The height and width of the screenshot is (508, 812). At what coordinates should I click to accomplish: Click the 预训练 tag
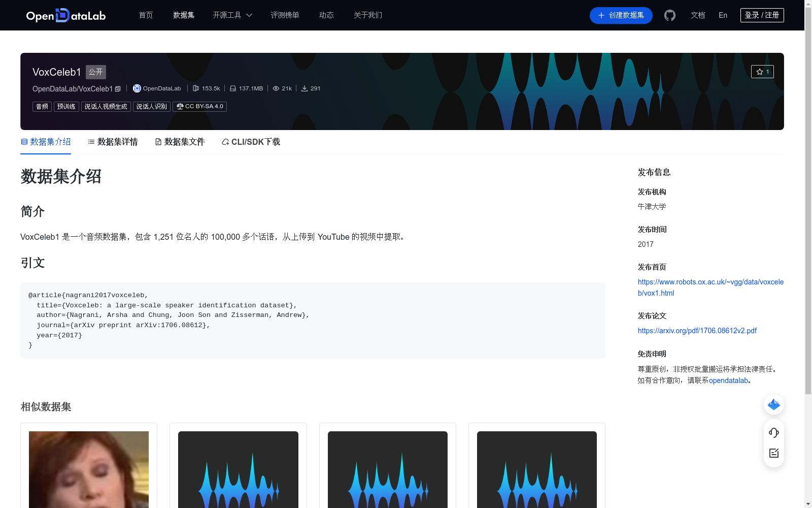(x=66, y=106)
